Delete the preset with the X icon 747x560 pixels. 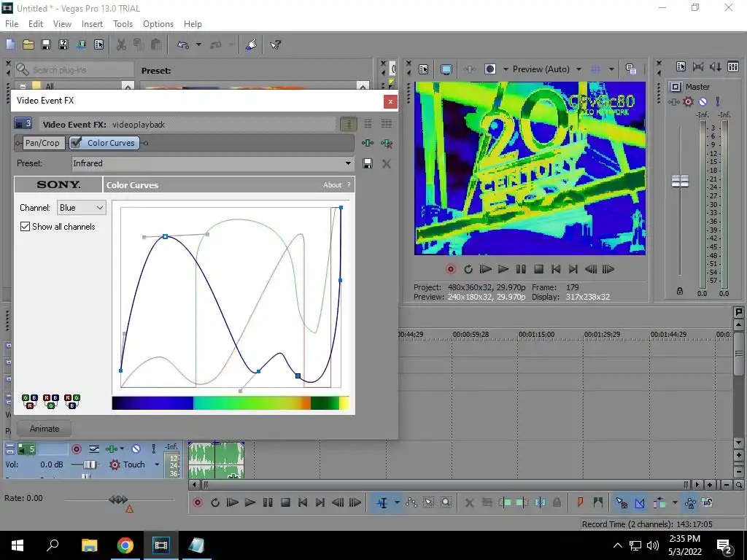click(387, 164)
